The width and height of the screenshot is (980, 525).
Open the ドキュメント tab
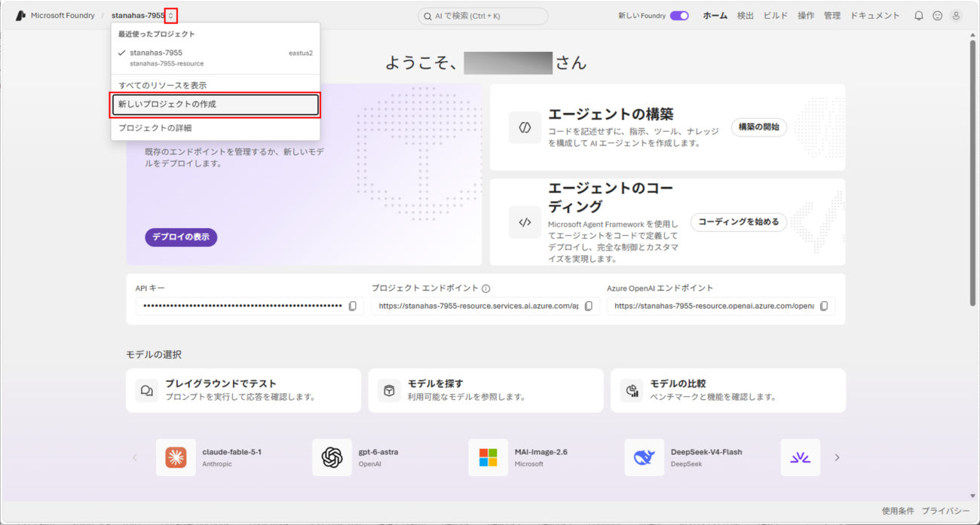click(x=875, y=16)
